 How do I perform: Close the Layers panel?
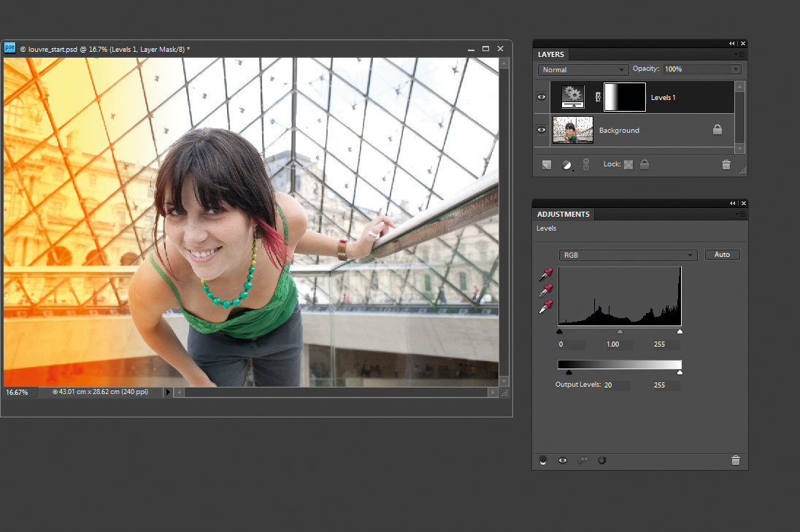pos(743,43)
